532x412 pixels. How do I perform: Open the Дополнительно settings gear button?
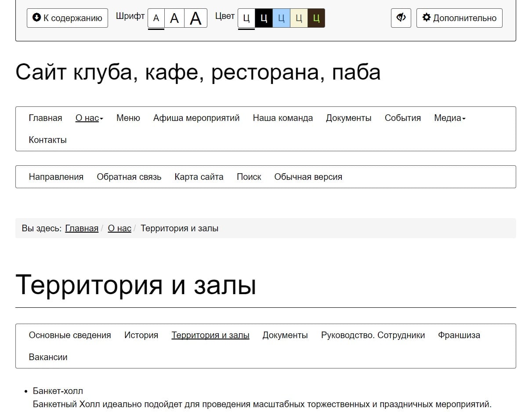[459, 18]
